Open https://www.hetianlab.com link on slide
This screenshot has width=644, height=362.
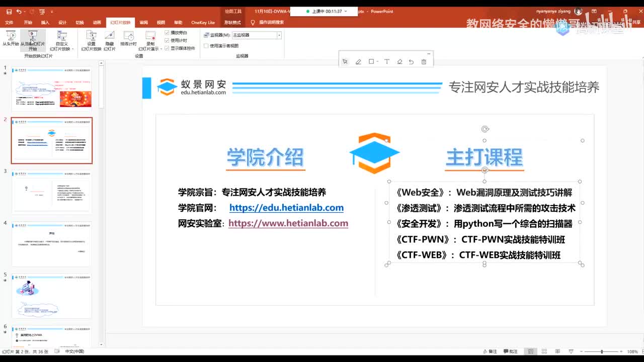coord(288,223)
